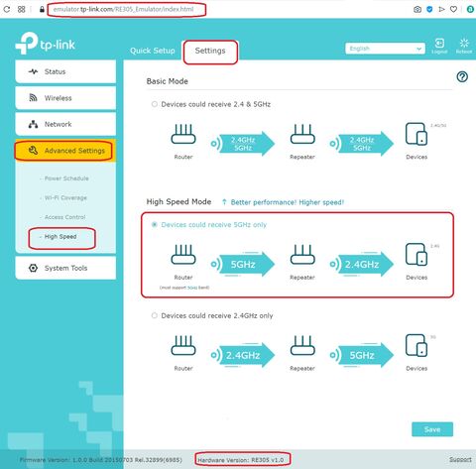Switch to the Quick Setup tab
Viewport: 476px width, 469px height.
pos(153,51)
